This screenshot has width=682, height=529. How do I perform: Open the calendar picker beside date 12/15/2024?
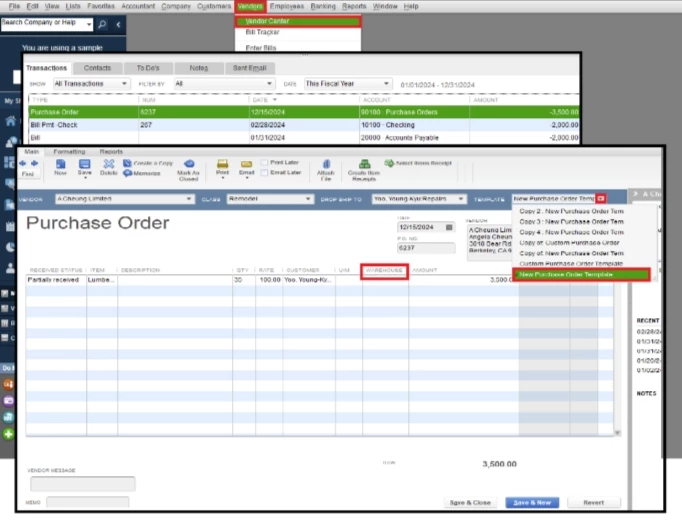[x=449, y=227]
